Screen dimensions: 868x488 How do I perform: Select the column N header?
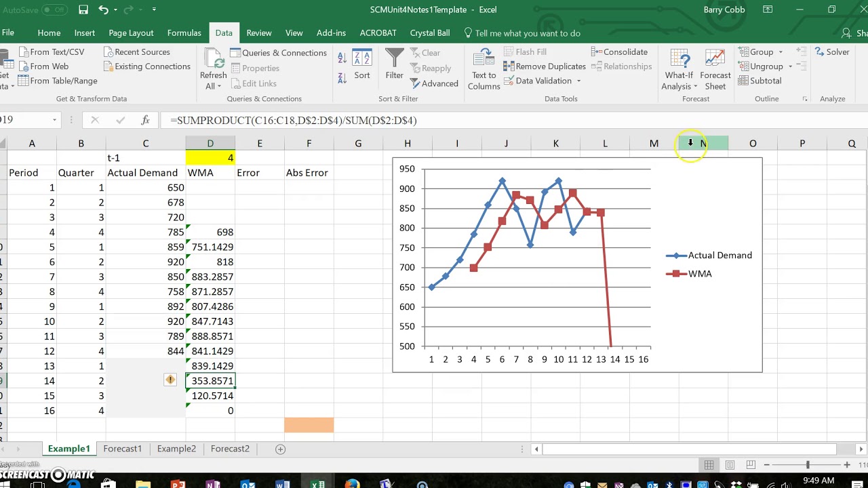(x=703, y=143)
